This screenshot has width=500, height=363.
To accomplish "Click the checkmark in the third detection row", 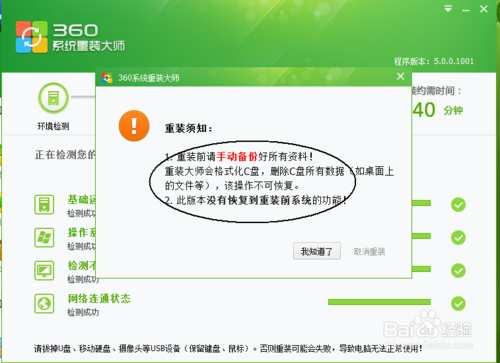I will pos(458,270).
